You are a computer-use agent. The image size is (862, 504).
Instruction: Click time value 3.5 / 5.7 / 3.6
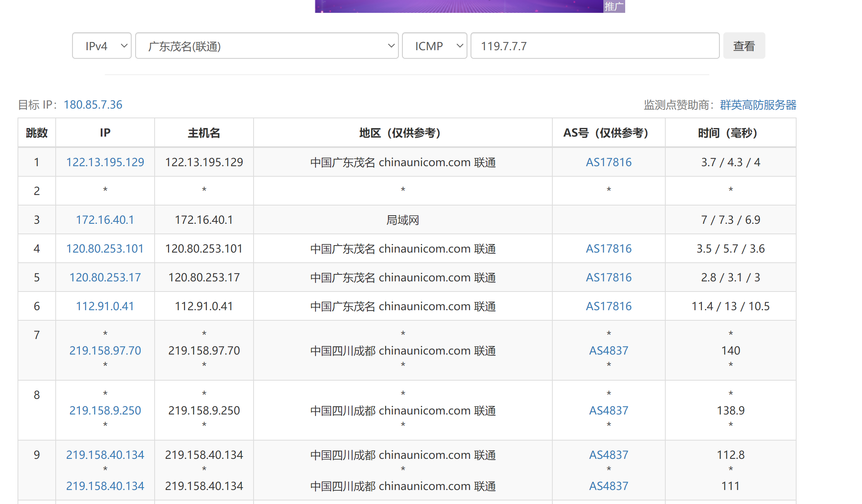731,248
